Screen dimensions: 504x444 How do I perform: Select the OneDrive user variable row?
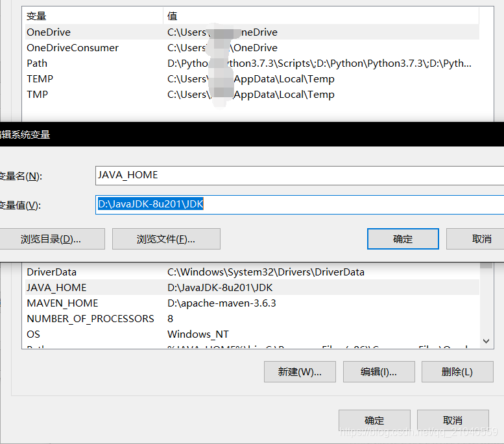(x=252, y=32)
